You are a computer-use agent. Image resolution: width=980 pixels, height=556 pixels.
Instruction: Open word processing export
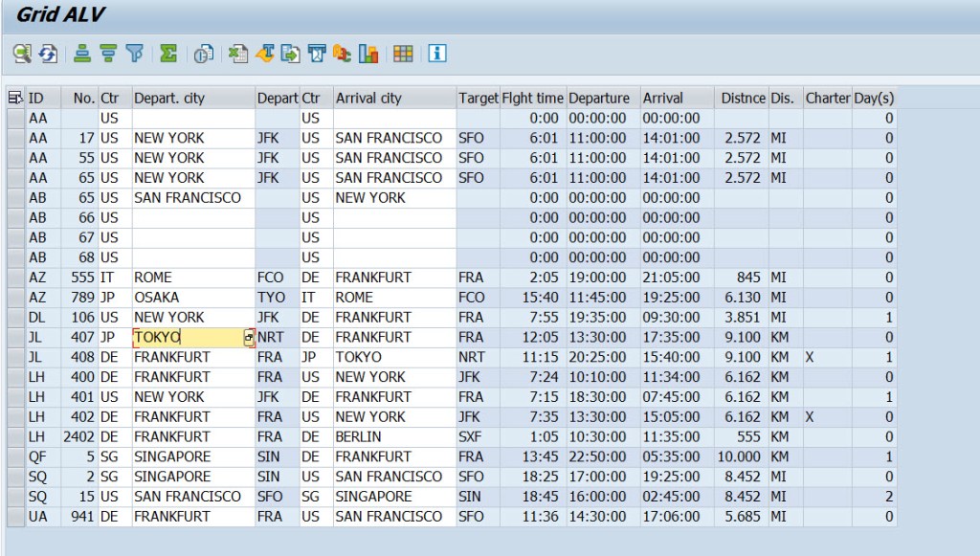[266, 55]
